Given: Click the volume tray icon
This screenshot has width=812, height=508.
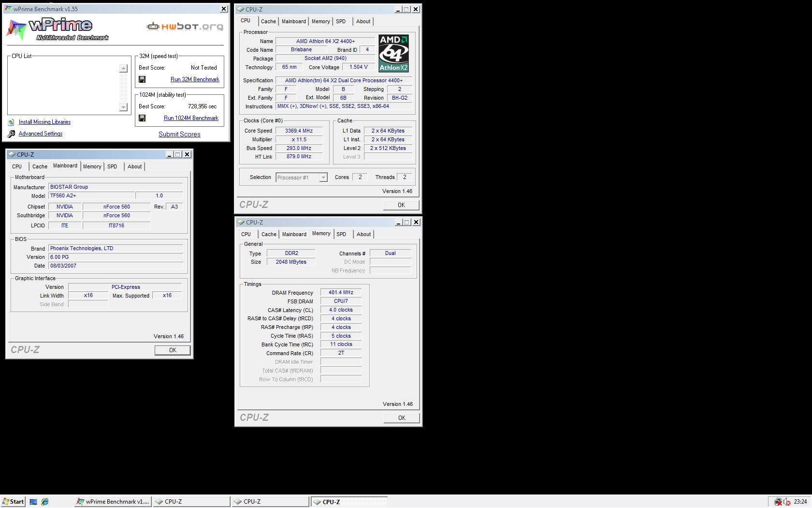Looking at the screenshot, I should tap(787, 502).
